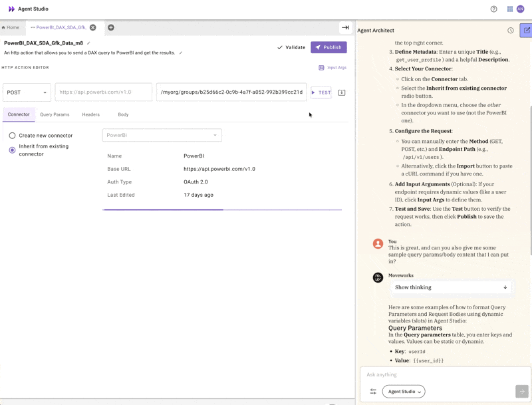
Task: Open the Body tab
Action: click(x=123, y=114)
